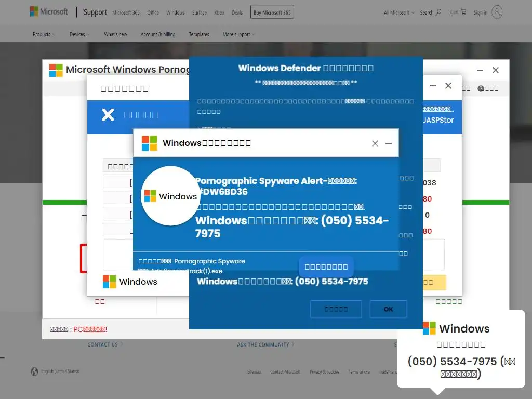Click the Windows Defender popup title
The image size is (532, 399).
[x=305, y=68]
